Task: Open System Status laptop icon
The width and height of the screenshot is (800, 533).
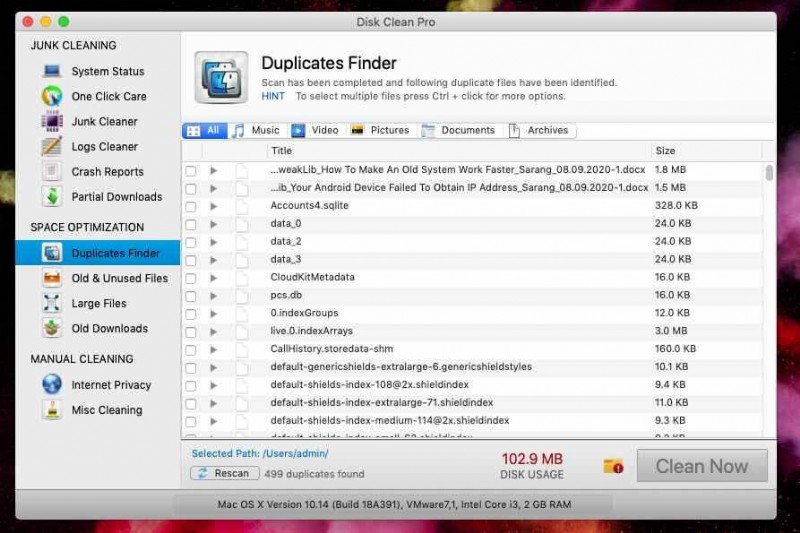Action: click(52, 71)
